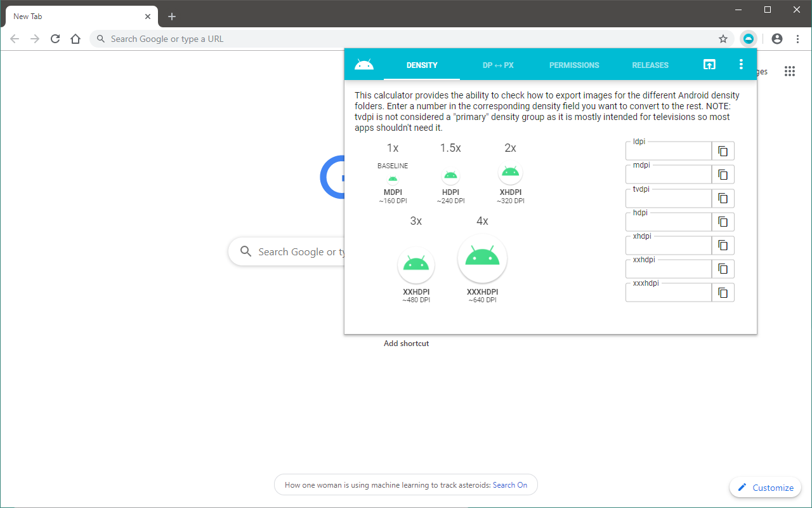
Task: Click the Google search box on page
Action: [x=287, y=252]
